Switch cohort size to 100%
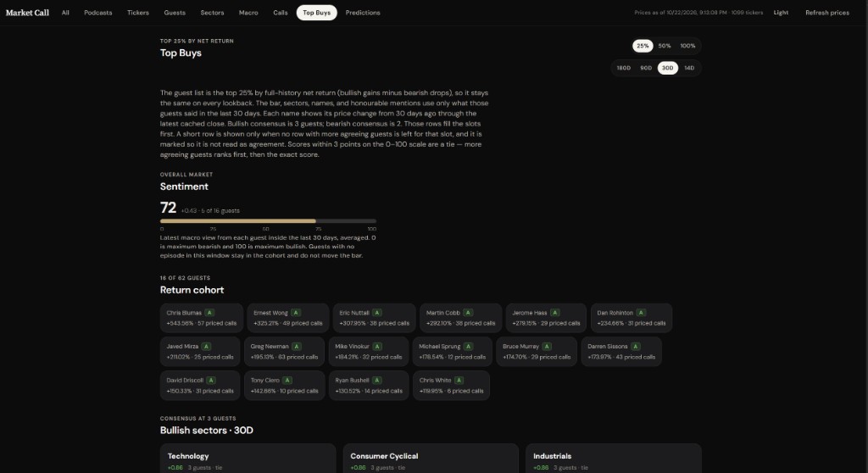This screenshot has height=473, width=868. click(687, 46)
